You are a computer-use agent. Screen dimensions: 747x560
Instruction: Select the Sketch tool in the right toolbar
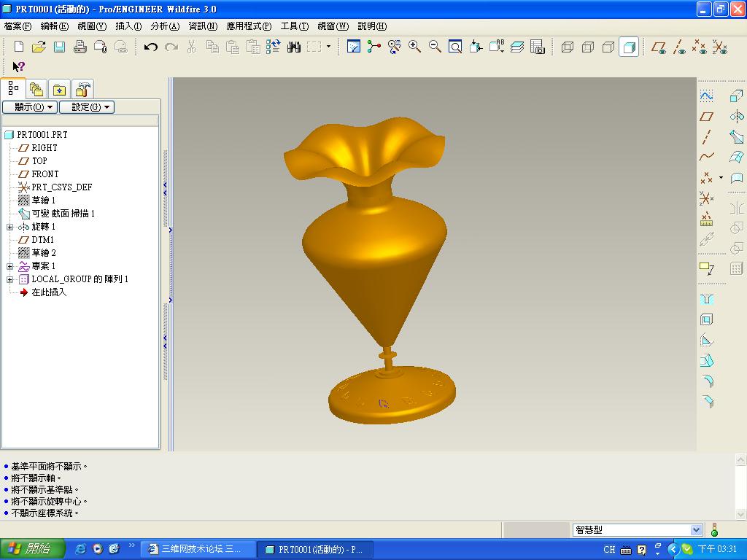click(x=706, y=96)
